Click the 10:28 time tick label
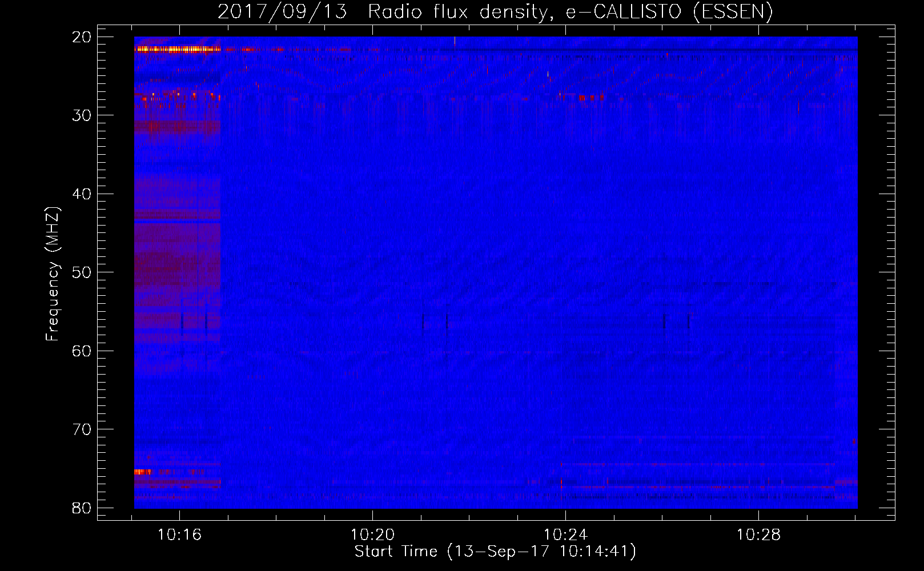 pos(758,535)
